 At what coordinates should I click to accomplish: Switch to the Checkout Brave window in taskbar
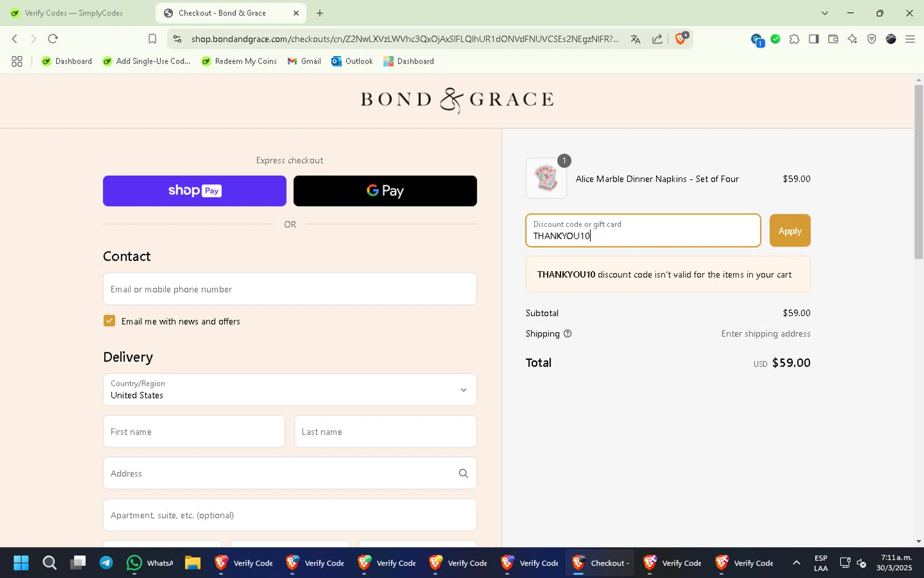tap(601, 563)
